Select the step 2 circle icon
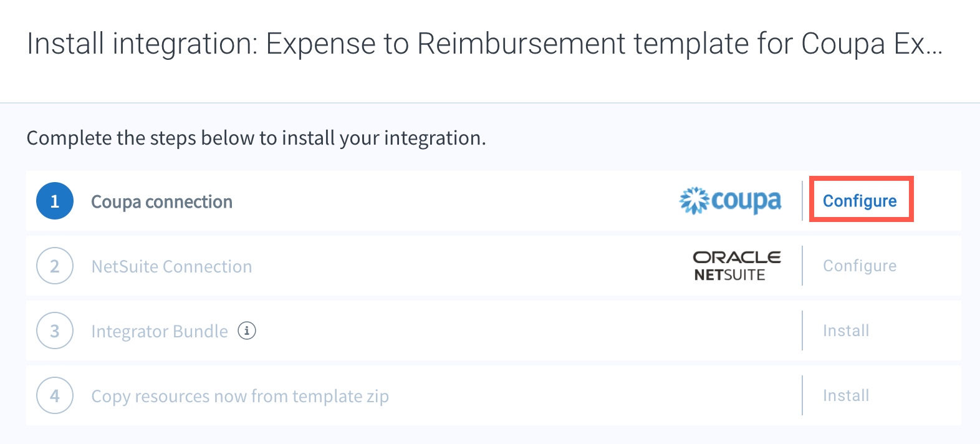980x444 pixels. [55, 266]
